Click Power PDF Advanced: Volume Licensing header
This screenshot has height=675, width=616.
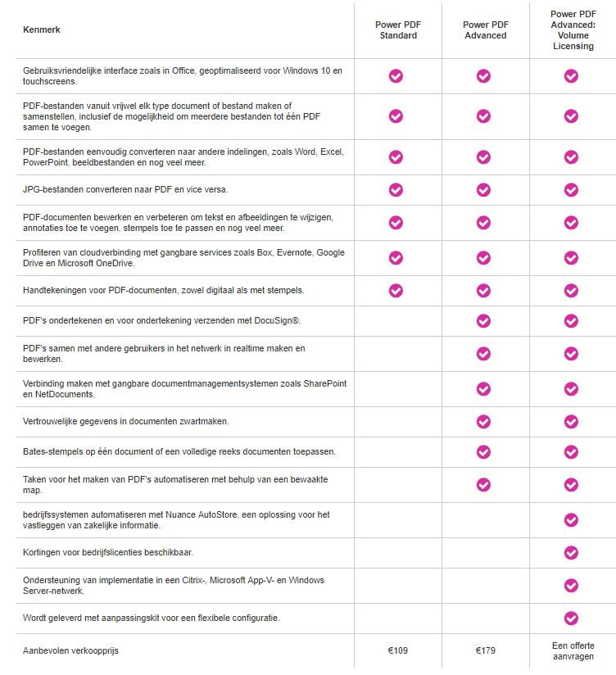click(573, 30)
